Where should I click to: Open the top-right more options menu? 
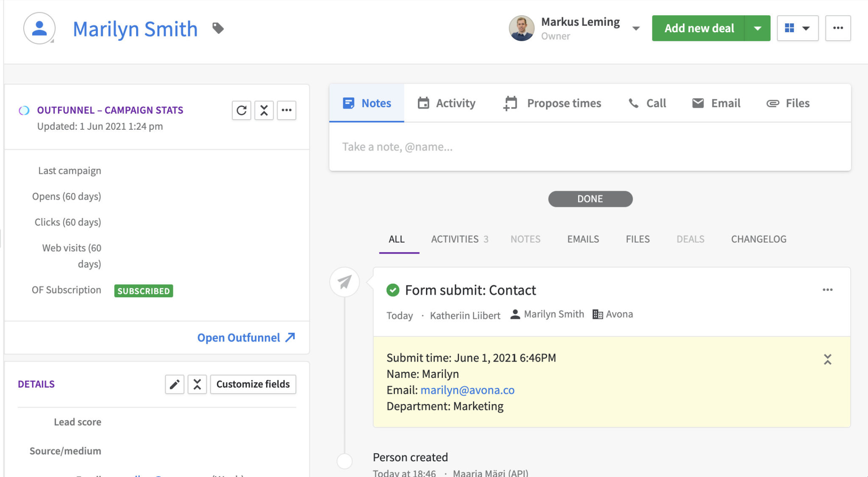[x=838, y=28]
